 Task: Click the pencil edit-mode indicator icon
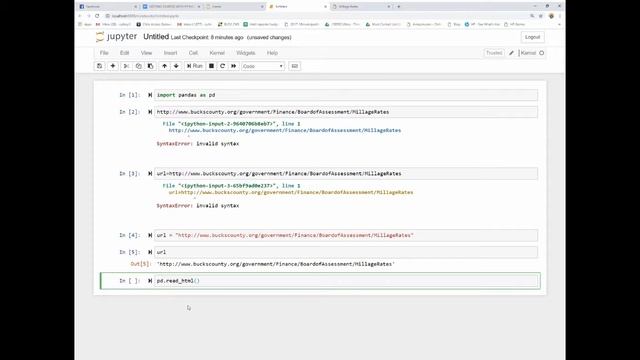(511, 53)
